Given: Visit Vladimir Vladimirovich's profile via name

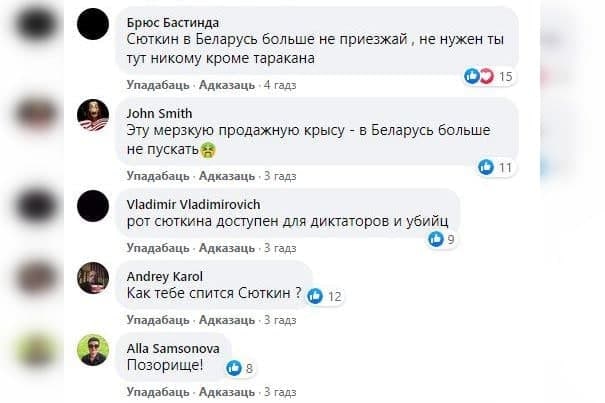Looking at the screenshot, I should 193,203.
